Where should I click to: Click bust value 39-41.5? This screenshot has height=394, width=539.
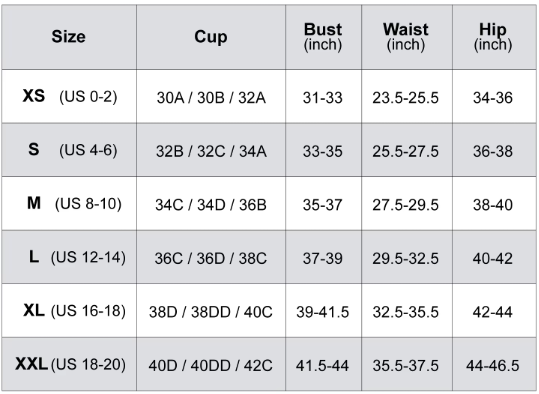coord(323,311)
